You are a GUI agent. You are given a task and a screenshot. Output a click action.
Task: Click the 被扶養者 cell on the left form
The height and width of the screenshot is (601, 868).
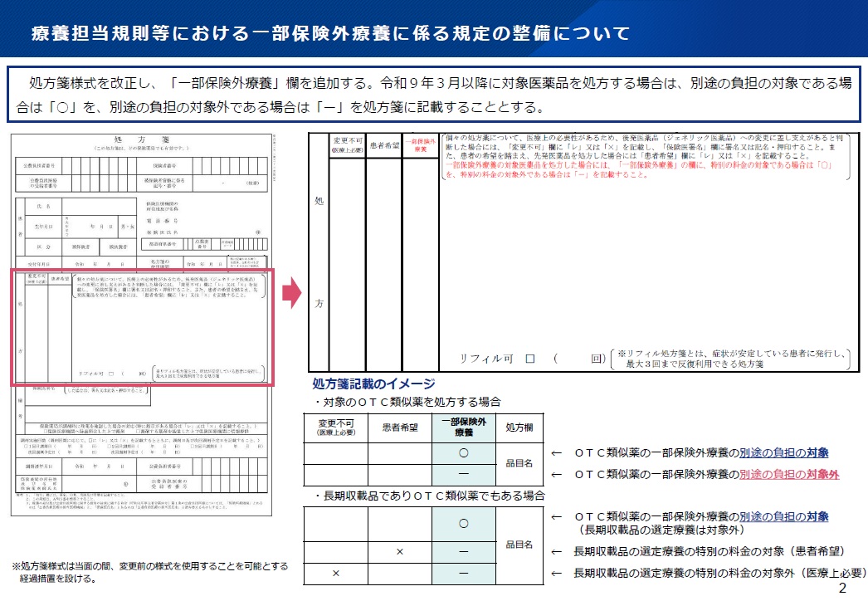(x=117, y=247)
